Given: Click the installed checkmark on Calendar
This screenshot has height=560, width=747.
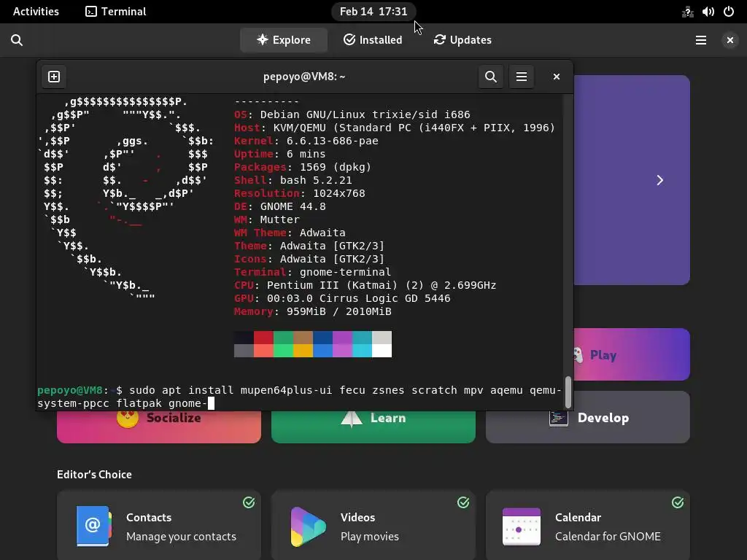Looking at the screenshot, I should pos(678,502).
